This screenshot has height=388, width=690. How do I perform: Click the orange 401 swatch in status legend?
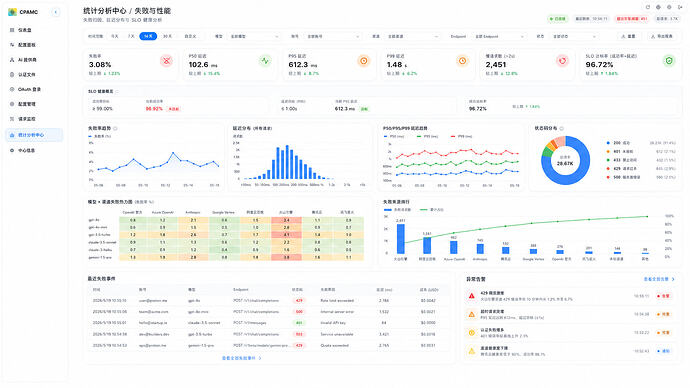[x=608, y=151]
